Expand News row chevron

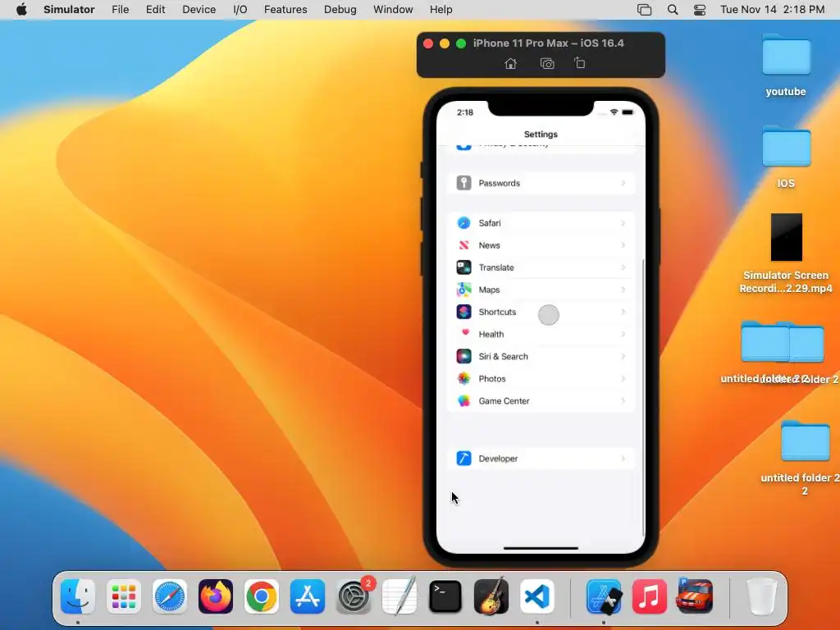[x=623, y=245]
